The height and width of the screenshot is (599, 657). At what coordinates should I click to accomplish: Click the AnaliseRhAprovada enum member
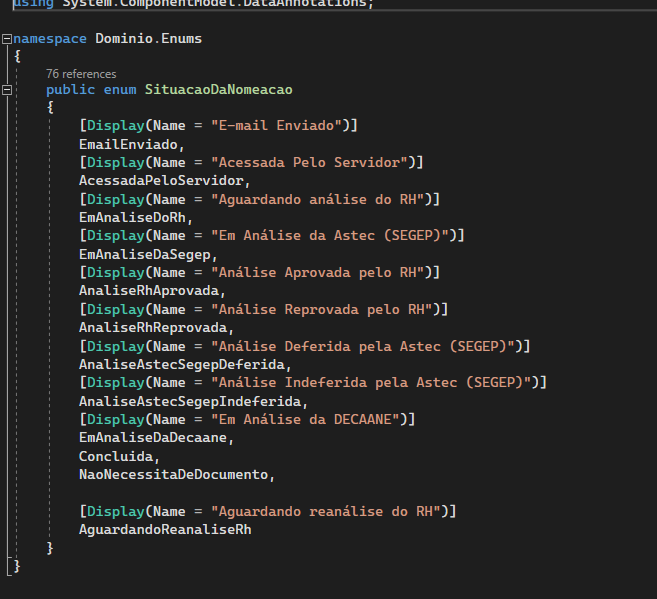(149, 291)
